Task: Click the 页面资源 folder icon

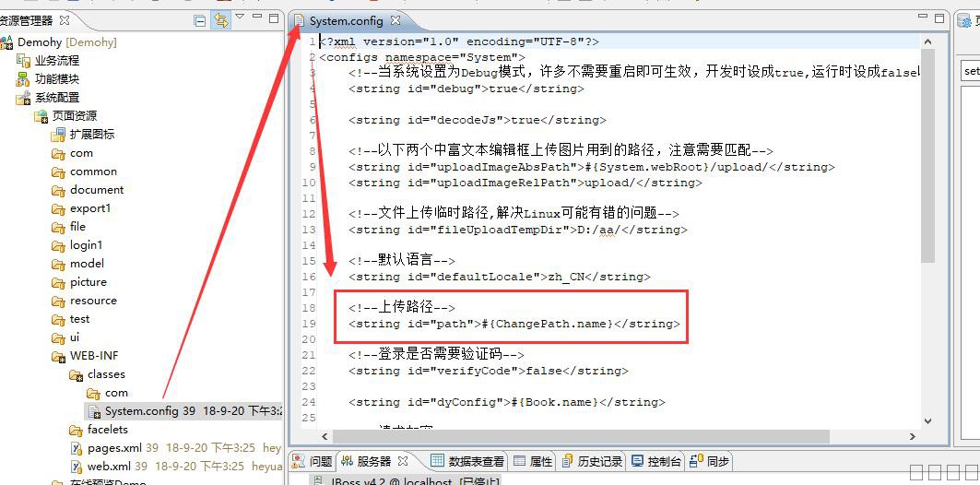Action: click(41, 116)
